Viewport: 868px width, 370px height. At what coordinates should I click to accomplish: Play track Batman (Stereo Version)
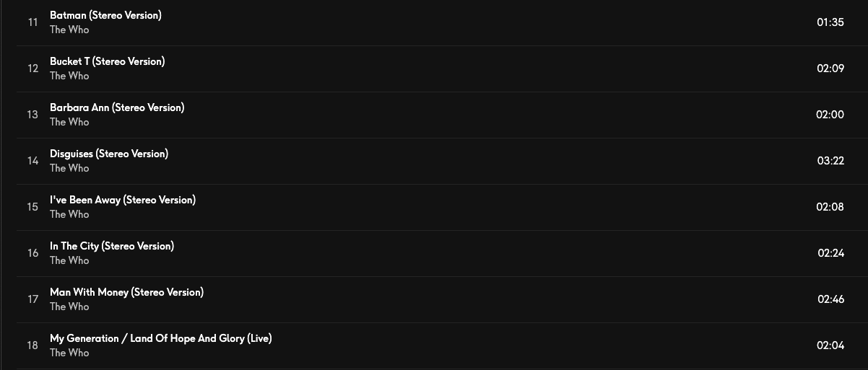click(x=105, y=15)
